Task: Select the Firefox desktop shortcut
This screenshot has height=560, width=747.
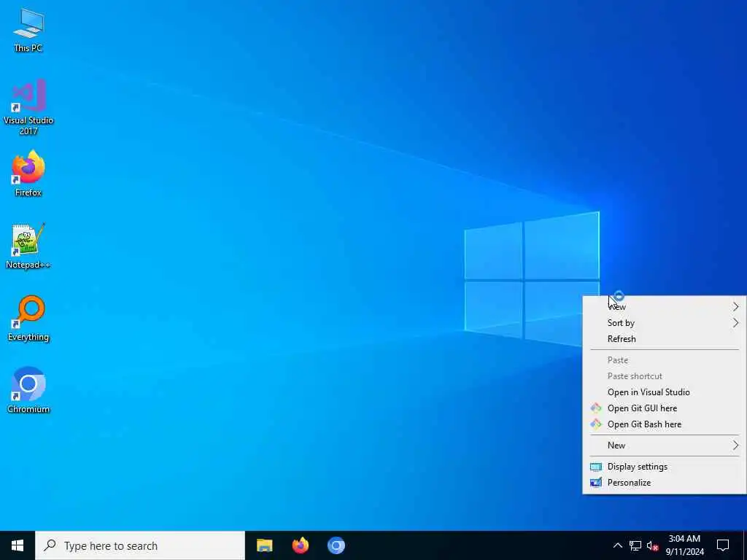Action: (28, 174)
